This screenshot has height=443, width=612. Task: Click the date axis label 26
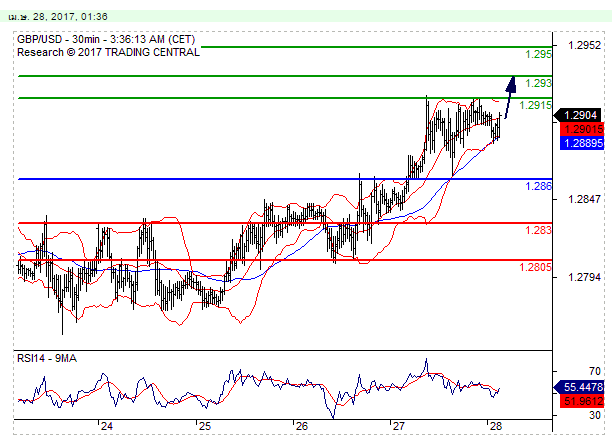[302, 426]
